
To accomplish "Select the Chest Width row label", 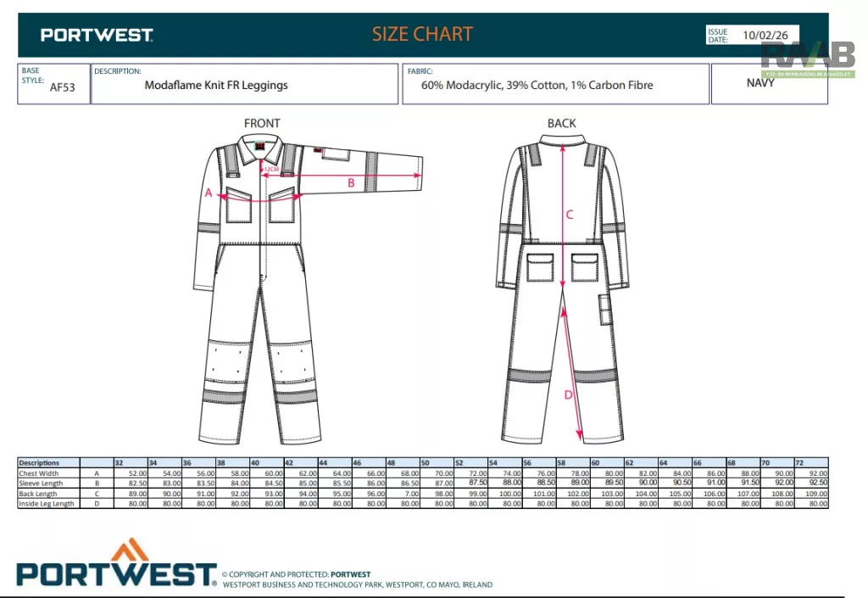I will (39, 473).
